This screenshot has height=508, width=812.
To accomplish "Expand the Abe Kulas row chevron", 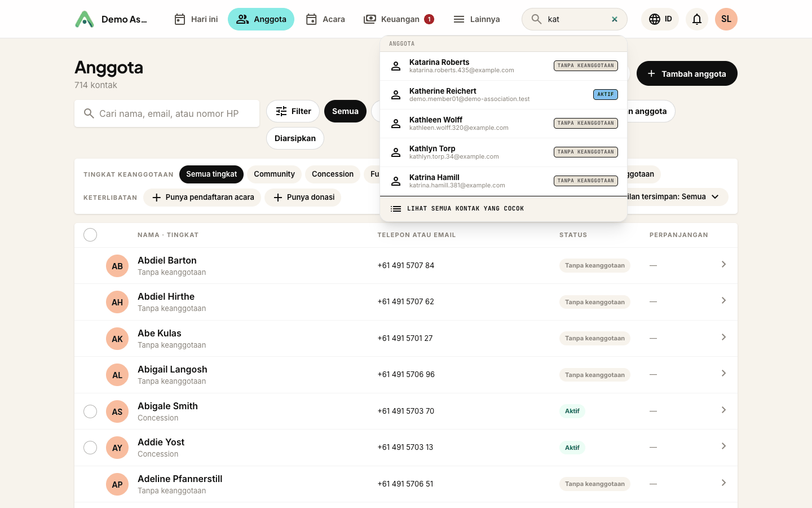I will click(x=723, y=337).
